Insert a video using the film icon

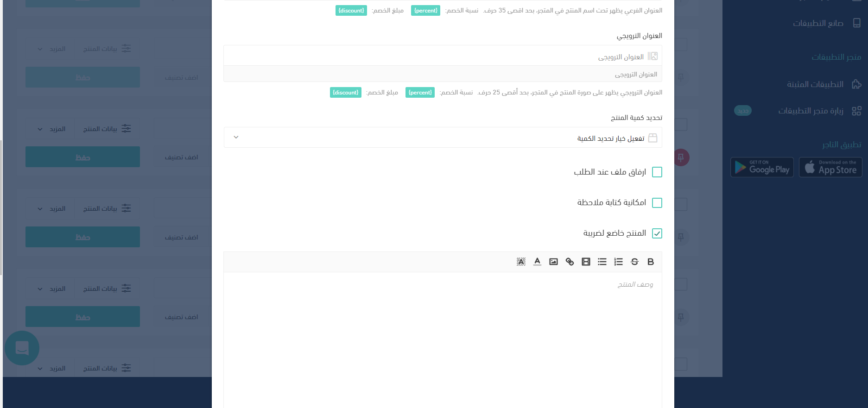[586, 262]
